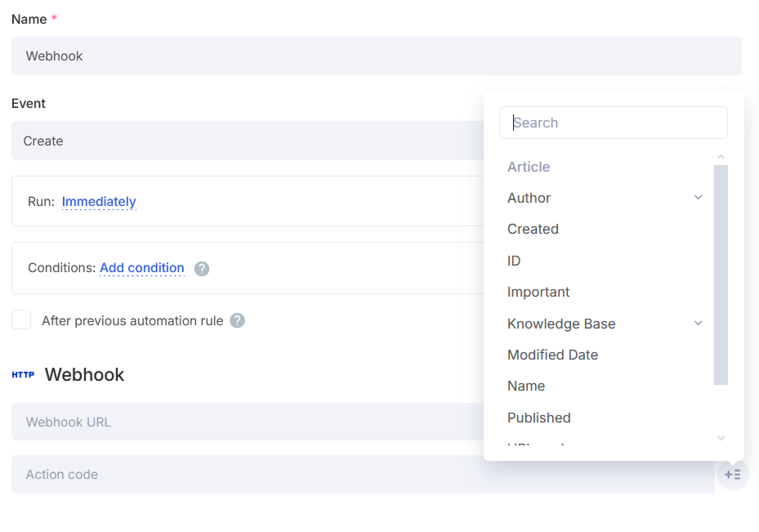Click the help icon next to Add condition

(x=202, y=269)
